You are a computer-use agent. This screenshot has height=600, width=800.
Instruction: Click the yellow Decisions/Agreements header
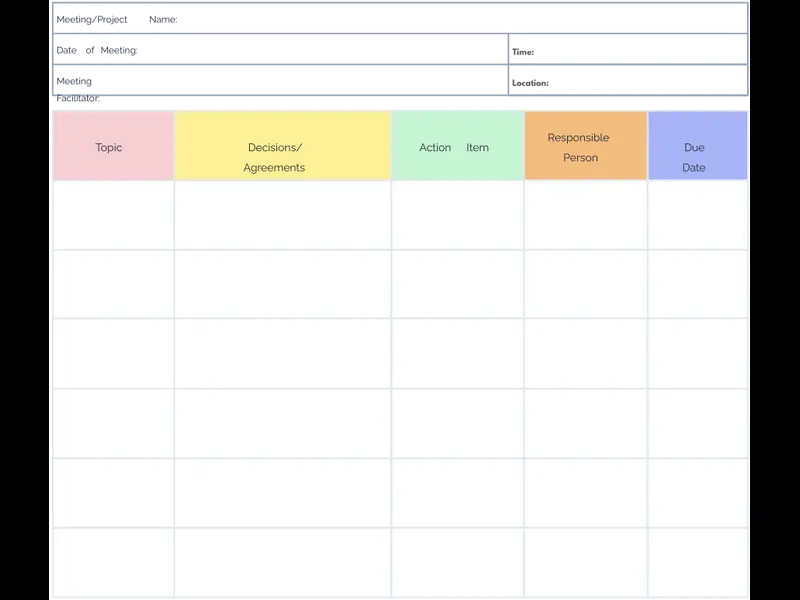pos(283,146)
